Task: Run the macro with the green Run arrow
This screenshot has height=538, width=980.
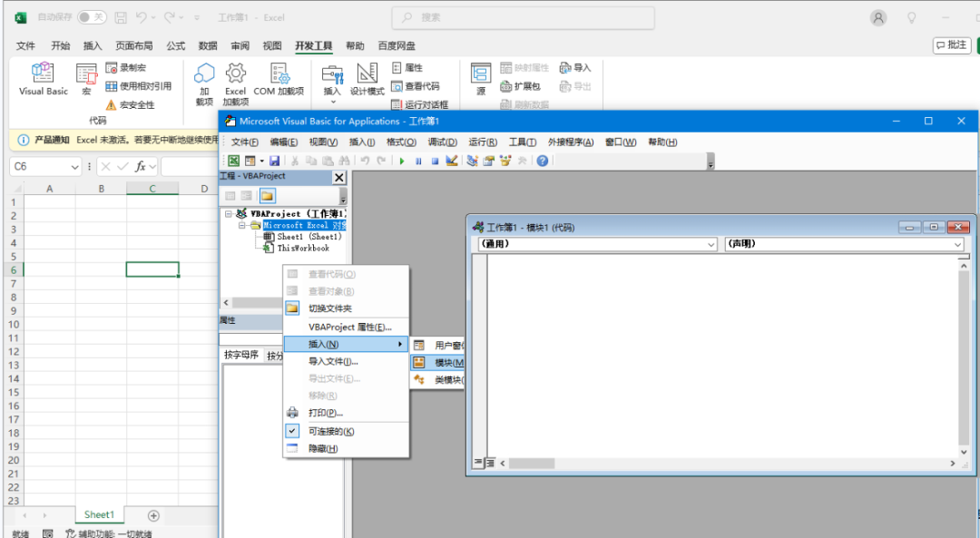Action: 402,161
